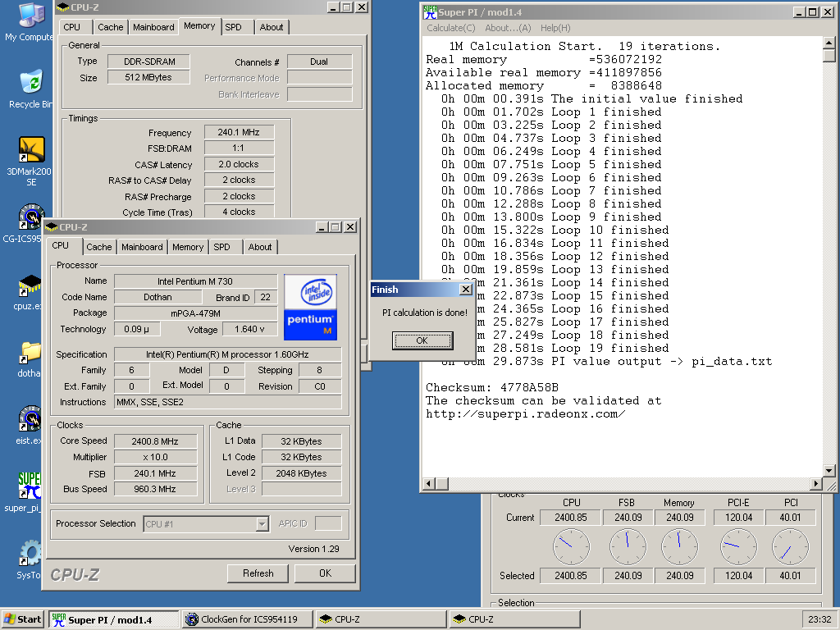840x630 pixels.
Task: Click the Multiplier value x 10.0
Action: click(155, 457)
